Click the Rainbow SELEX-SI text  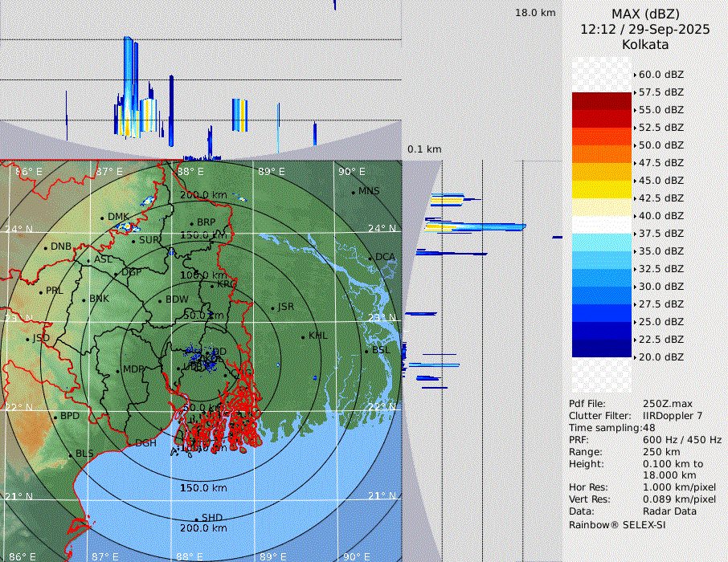point(617,525)
